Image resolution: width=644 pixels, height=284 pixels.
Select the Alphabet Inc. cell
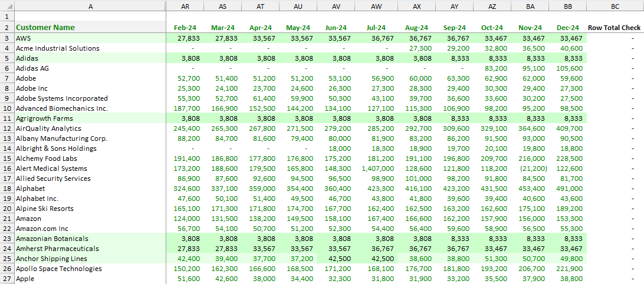90,198
